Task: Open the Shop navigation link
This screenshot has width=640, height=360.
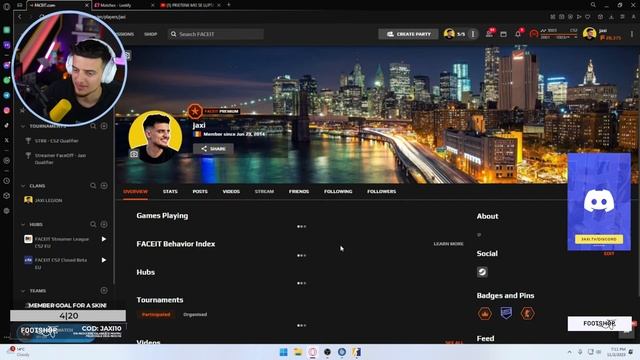Action: [x=150, y=34]
